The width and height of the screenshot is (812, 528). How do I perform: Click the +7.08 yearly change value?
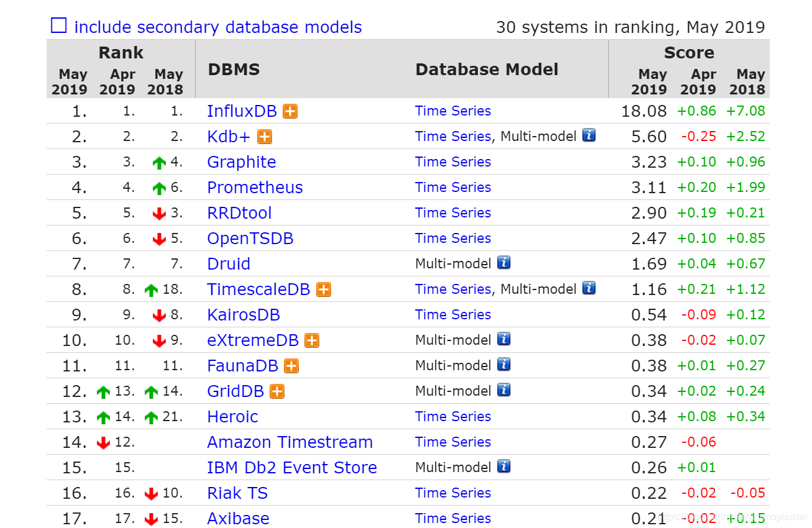746,111
